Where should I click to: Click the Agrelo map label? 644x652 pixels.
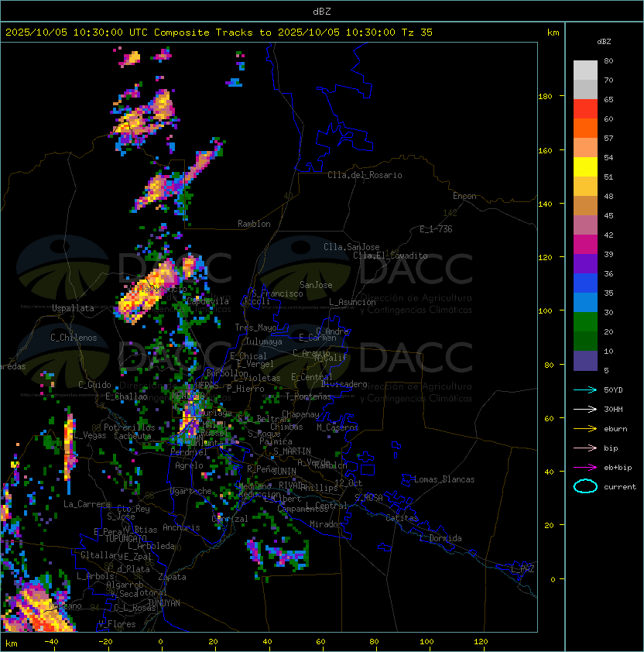[189, 465]
